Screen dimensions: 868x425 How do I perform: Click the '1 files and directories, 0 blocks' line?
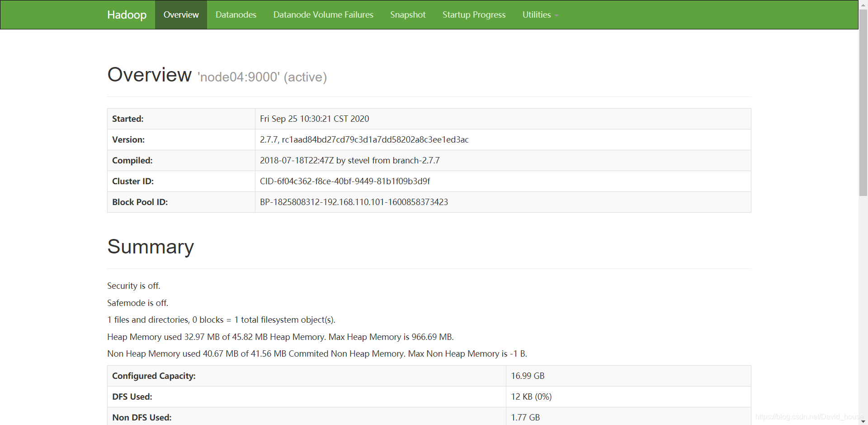(x=222, y=320)
